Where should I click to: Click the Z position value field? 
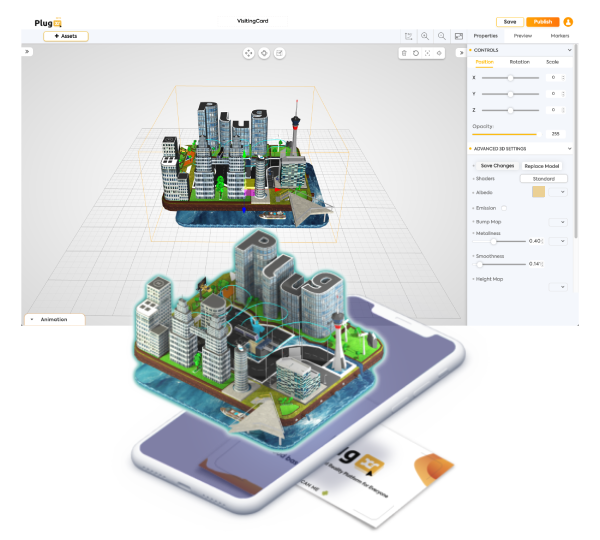(553, 110)
